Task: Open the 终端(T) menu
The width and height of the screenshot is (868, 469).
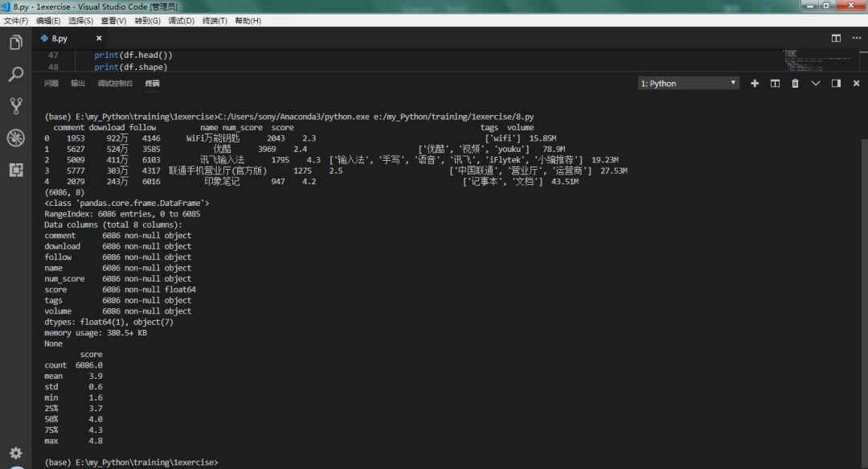Action: click(215, 20)
